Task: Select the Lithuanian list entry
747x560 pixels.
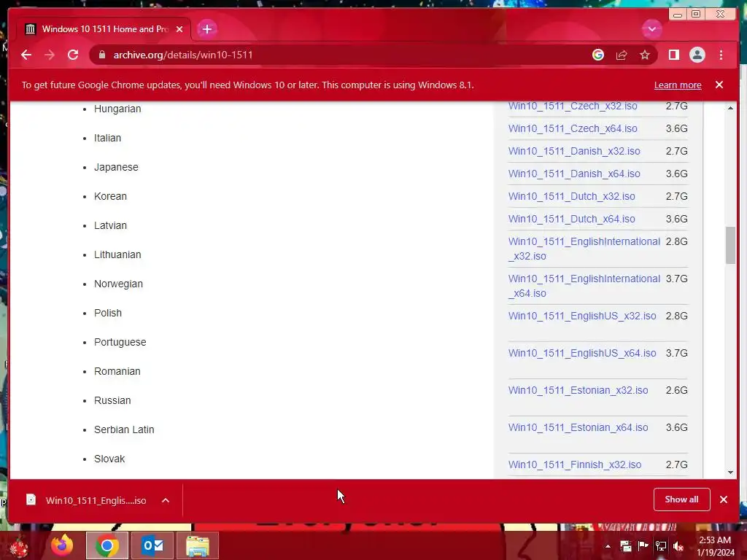Action: (x=117, y=254)
